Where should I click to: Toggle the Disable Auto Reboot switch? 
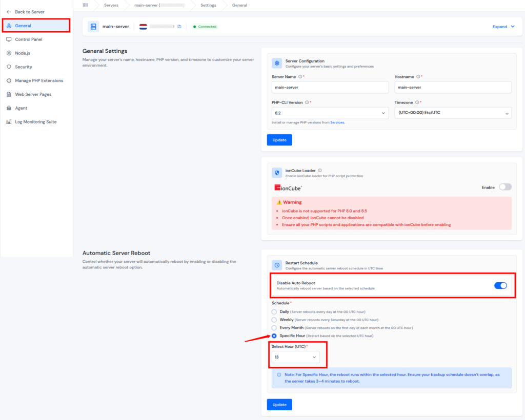point(500,285)
